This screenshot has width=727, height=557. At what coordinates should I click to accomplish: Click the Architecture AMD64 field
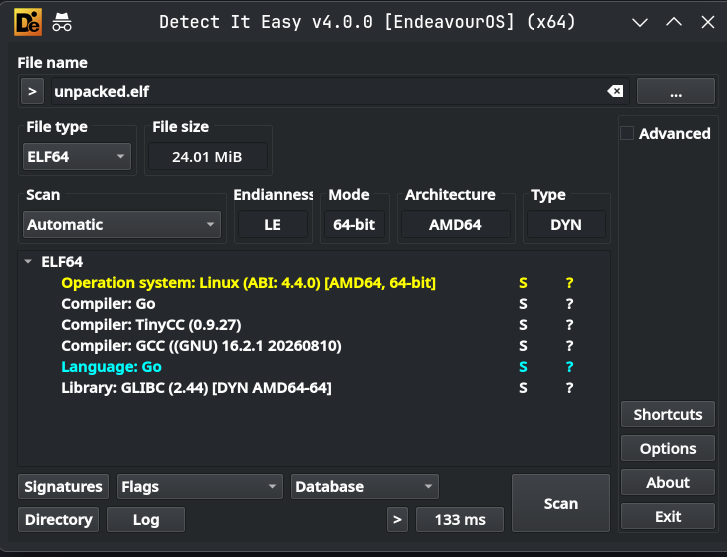[455, 224]
